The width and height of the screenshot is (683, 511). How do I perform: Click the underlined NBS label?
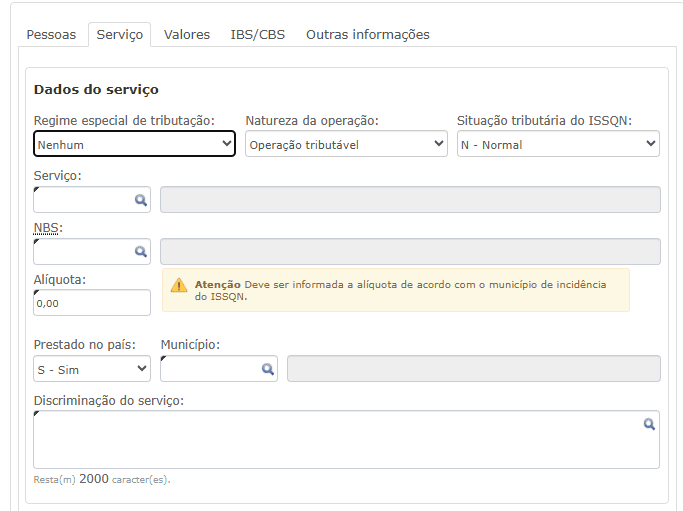pos(48,227)
